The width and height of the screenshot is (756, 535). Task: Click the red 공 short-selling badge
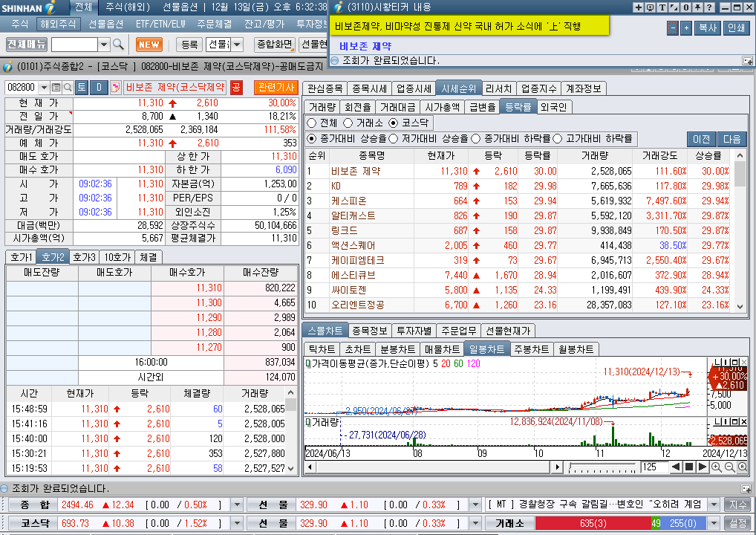(x=235, y=88)
